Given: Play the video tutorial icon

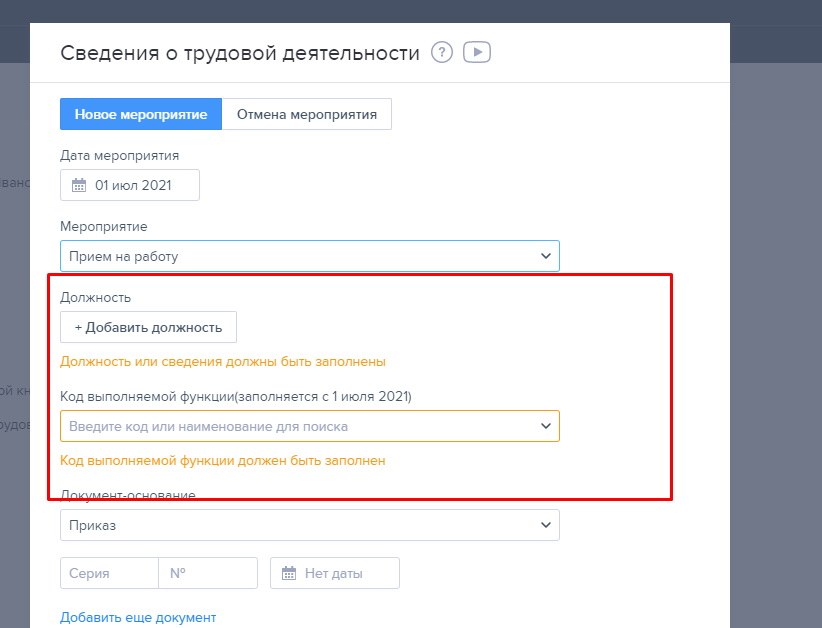Looking at the screenshot, I should [477, 52].
